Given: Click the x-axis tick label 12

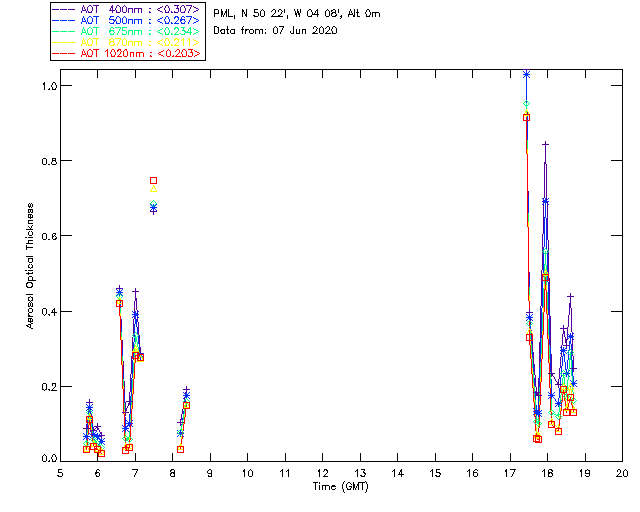Looking at the screenshot, I should (x=322, y=473).
